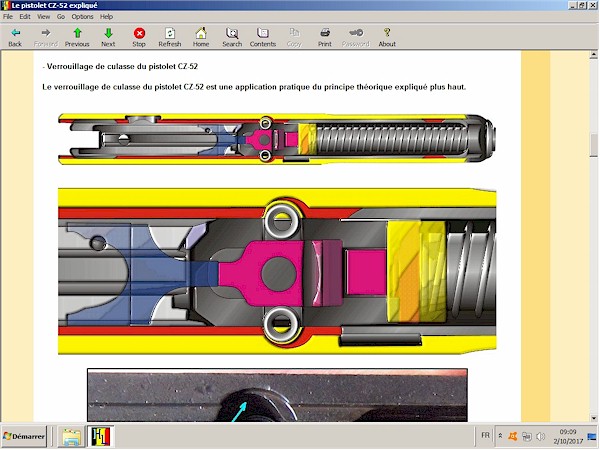The width and height of the screenshot is (600, 450).
Task: Minimize the CZ-52 window
Action: 572,5
